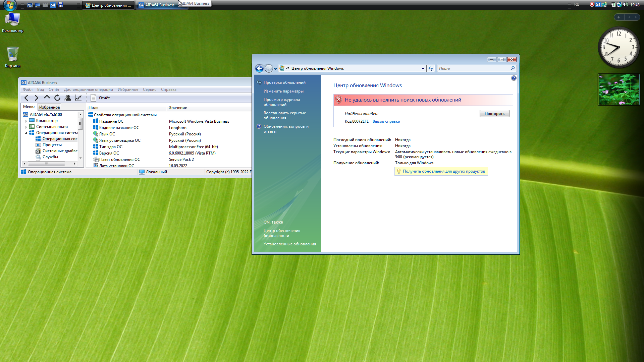Click blue help question icon in Update window
644x362 pixels.
point(514,78)
